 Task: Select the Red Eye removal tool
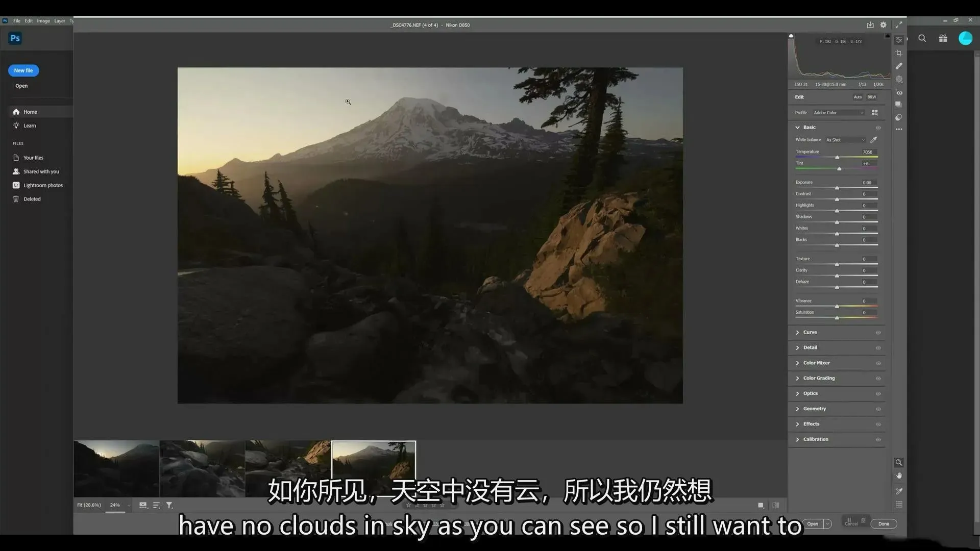(x=899, y=93)
